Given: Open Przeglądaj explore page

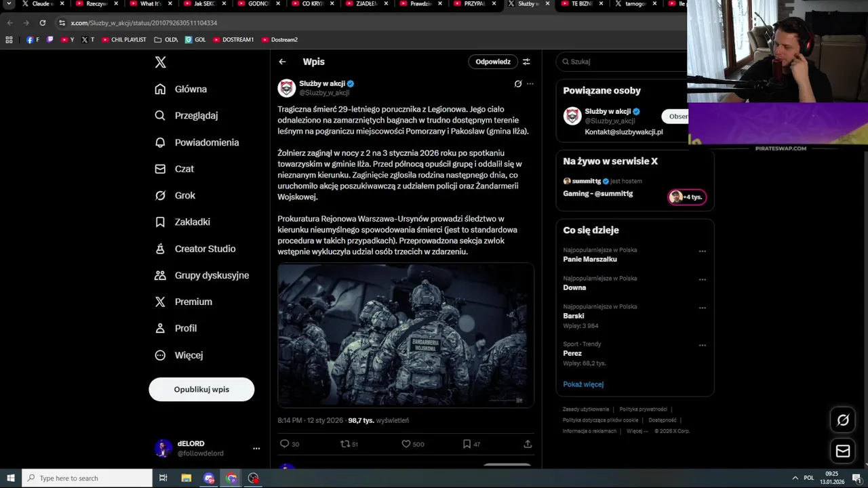Looking at the screenshot, I should 186,115.
